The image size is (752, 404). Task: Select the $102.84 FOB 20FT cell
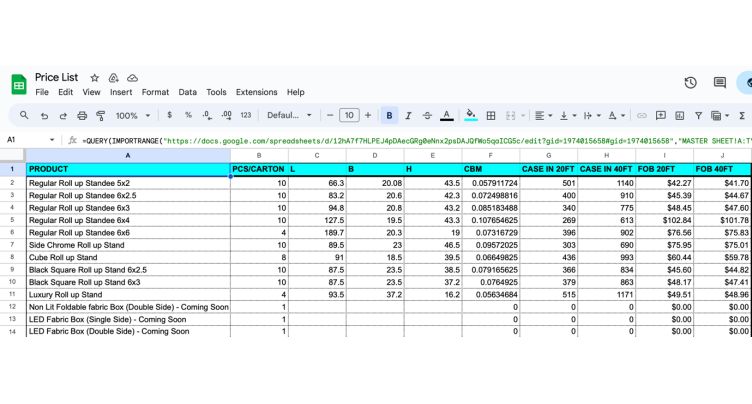click(664, 220)
